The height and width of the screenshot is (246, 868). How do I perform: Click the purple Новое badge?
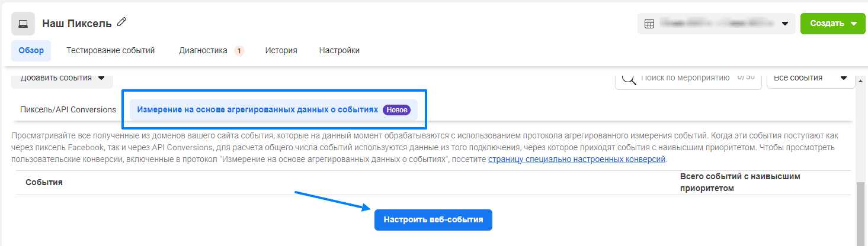pyautogui.click(x=396, y=110)
